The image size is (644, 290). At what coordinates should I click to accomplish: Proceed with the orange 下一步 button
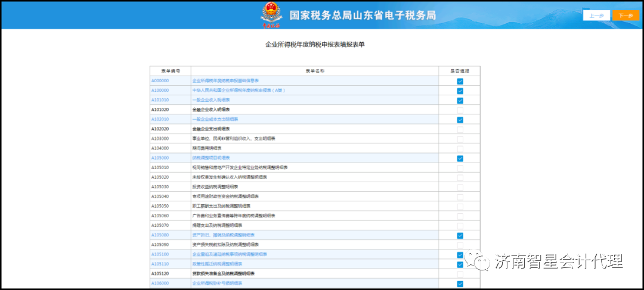tap(626, 15)
